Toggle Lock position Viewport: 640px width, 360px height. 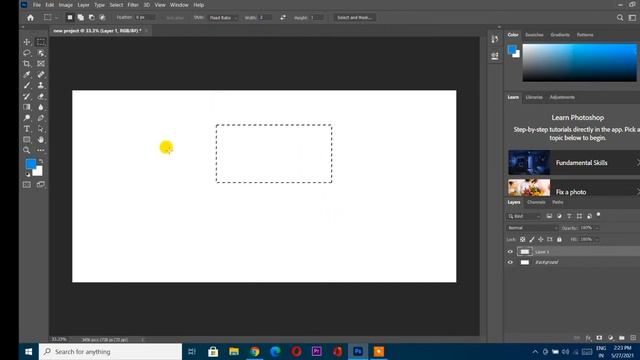tap(540, 240)
